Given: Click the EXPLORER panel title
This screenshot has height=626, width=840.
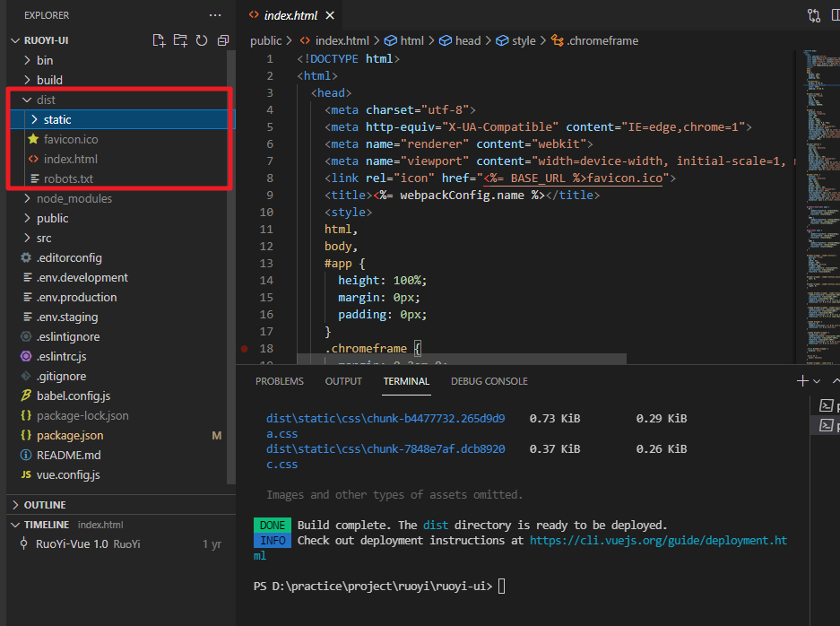Looking at the screenshot, I should [x=47, y=15].
